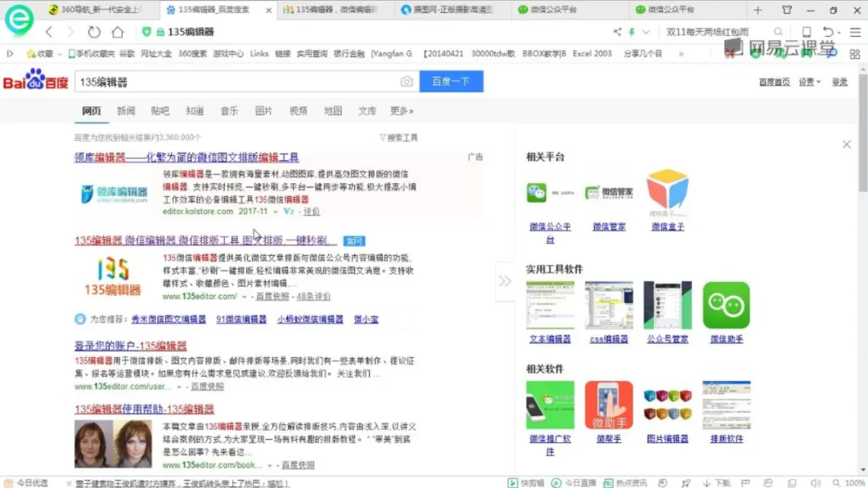Open the 公众号管家 thumbnail
The width and height of the screenshot is (868, 488).
[668, 306]
